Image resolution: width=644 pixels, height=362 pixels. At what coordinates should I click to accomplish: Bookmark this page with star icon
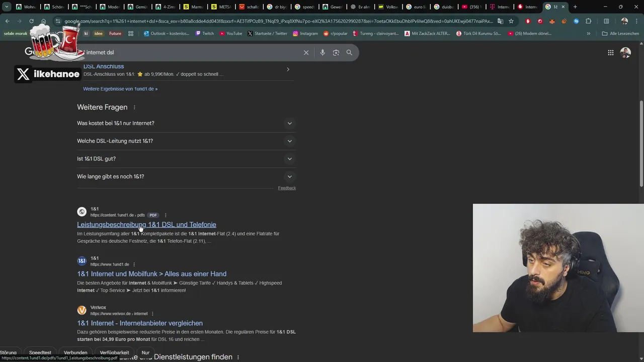click(x=511, y=21)
